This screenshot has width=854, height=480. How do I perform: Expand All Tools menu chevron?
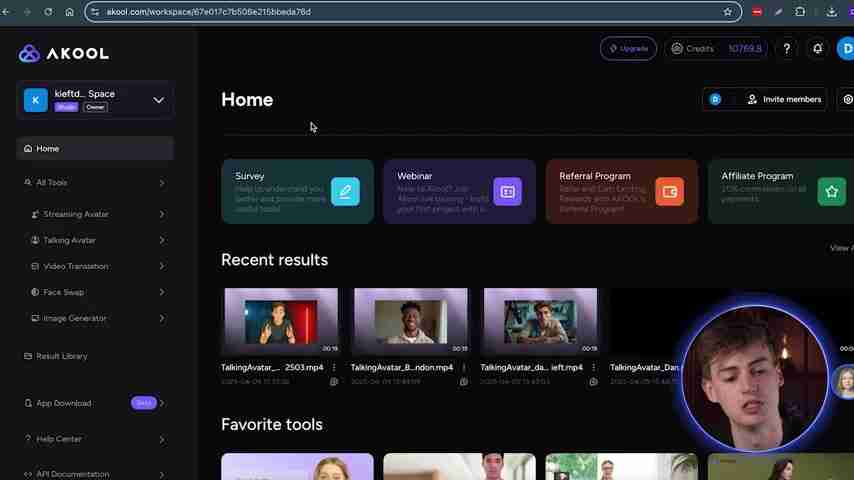pyautogui.click(x=162, y=183)
